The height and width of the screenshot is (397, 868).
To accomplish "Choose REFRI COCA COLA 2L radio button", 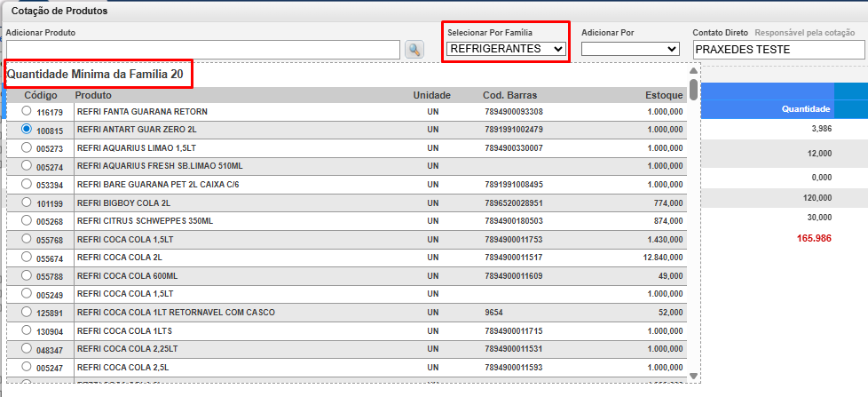I will click(x=26, y=257).
